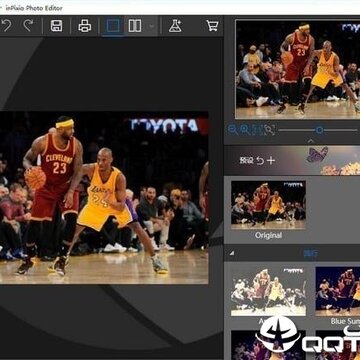The height and width of the screenshot is (360, 360).
Task: Zoom out using the minus magnifier
Action: [233, 130]
